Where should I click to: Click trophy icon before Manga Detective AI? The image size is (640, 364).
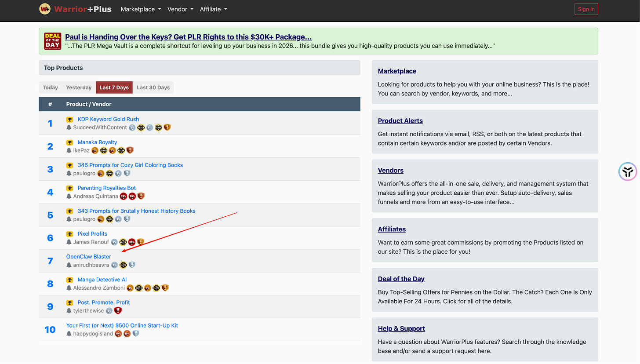click(69, 280)
